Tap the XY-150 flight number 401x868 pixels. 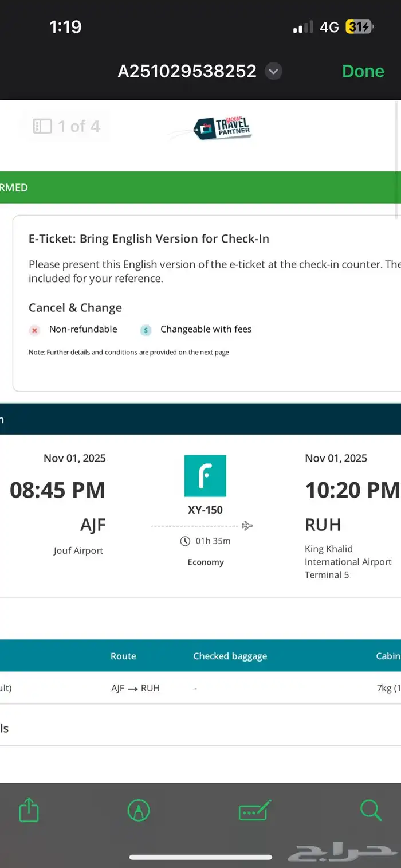pos(205,510)
